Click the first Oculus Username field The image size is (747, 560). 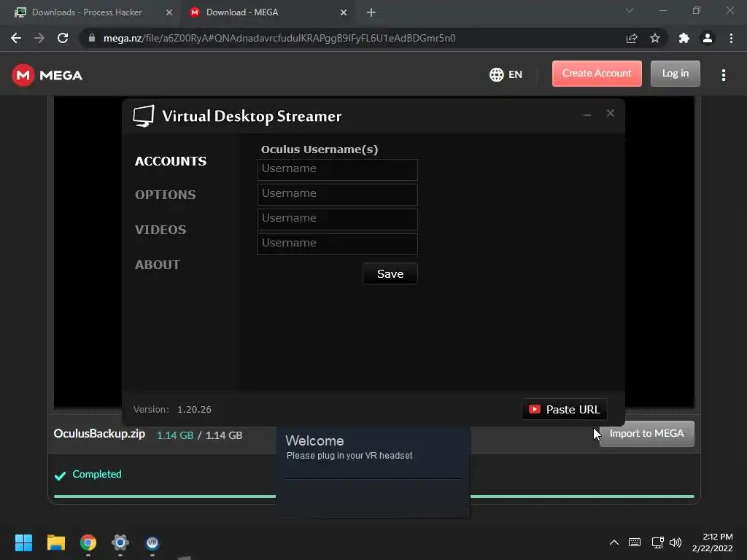337,169
